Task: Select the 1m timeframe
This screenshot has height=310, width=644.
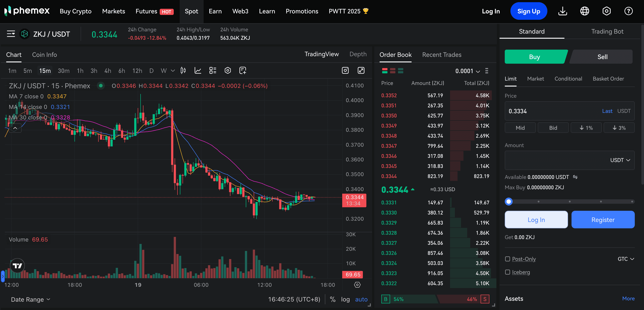Action: [12, 71]
